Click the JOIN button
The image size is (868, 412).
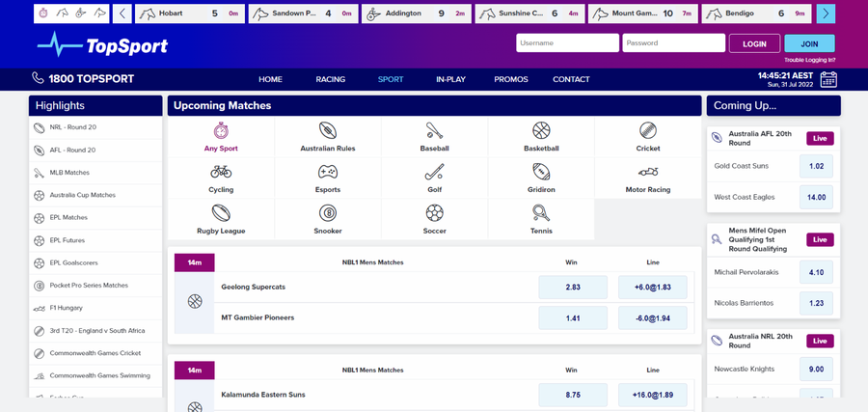[x=809, y=43]
